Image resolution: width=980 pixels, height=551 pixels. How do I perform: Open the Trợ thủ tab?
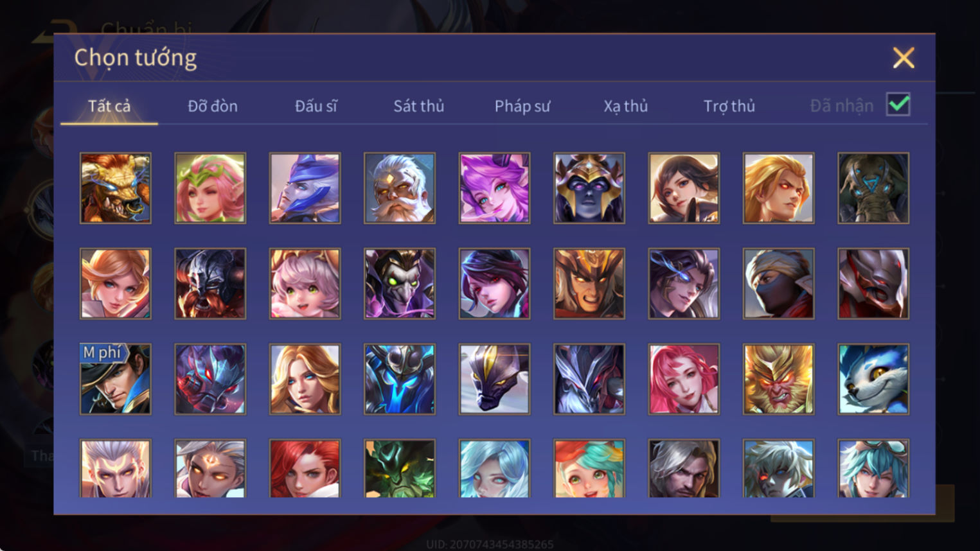click(729, 106)
